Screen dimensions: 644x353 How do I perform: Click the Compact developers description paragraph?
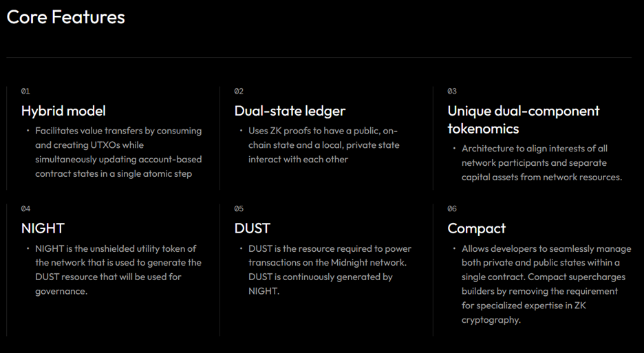tap(546, 284)
